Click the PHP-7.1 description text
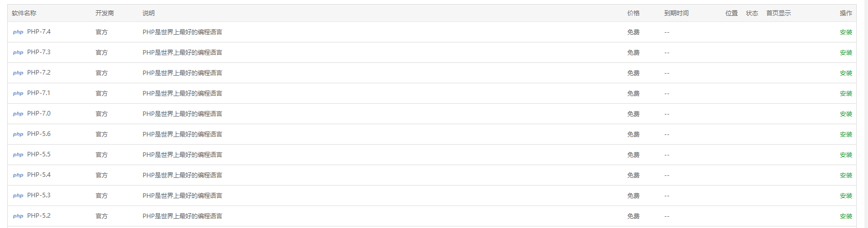This screenshot has height=228, width=868. click(x=182, y=94)
